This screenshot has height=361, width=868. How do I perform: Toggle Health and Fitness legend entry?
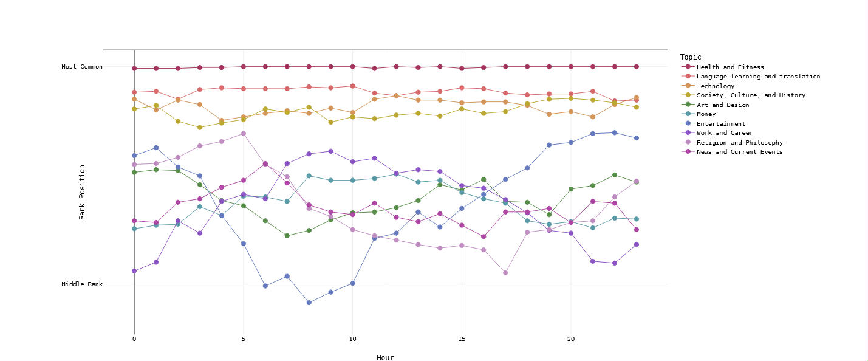[x=730, y=67]
